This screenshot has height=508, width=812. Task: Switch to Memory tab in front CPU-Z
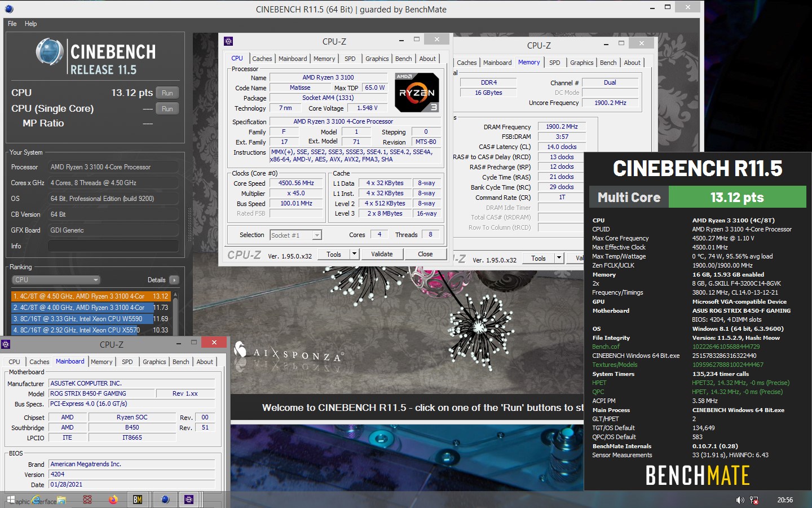tap(324, 59)
